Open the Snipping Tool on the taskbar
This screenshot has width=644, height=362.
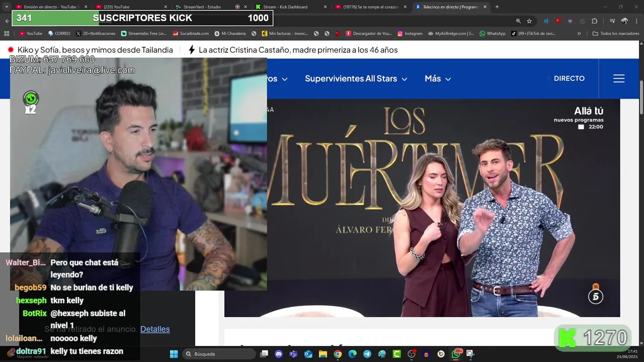click(470, 354)
